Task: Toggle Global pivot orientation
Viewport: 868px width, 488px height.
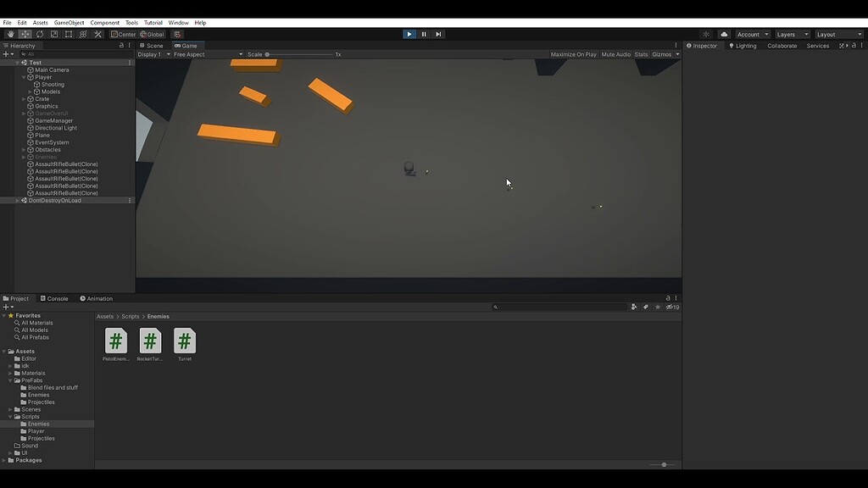Action: [153, 34]
